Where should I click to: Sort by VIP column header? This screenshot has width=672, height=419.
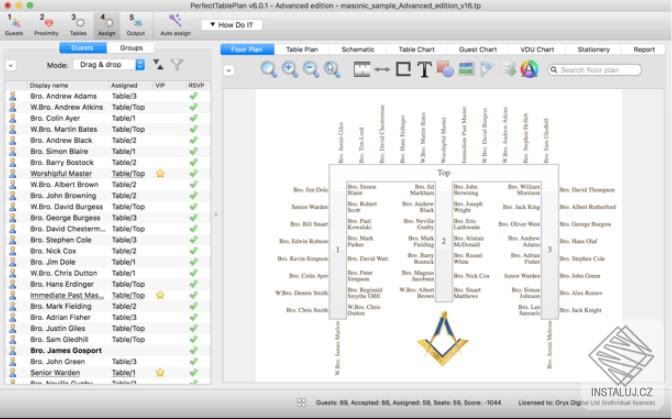pyautogui.click(x=169, y=85)
